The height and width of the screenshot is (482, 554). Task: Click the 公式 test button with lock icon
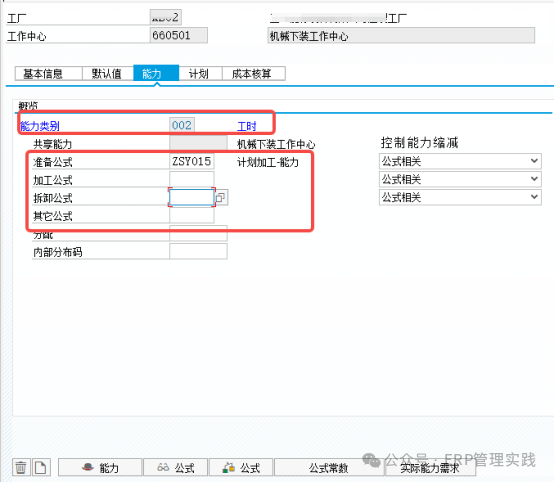241,468
